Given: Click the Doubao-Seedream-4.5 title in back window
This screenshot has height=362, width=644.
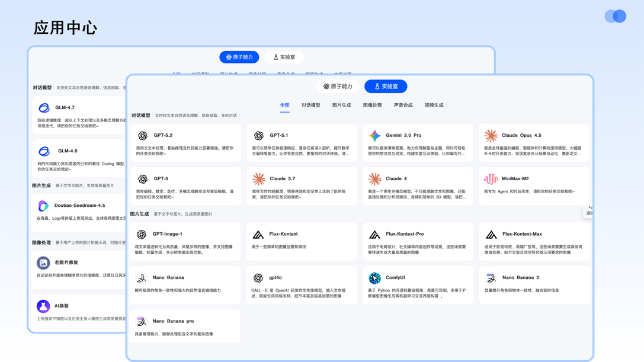Looking at the screenshot, I should [x=79, y=206].
